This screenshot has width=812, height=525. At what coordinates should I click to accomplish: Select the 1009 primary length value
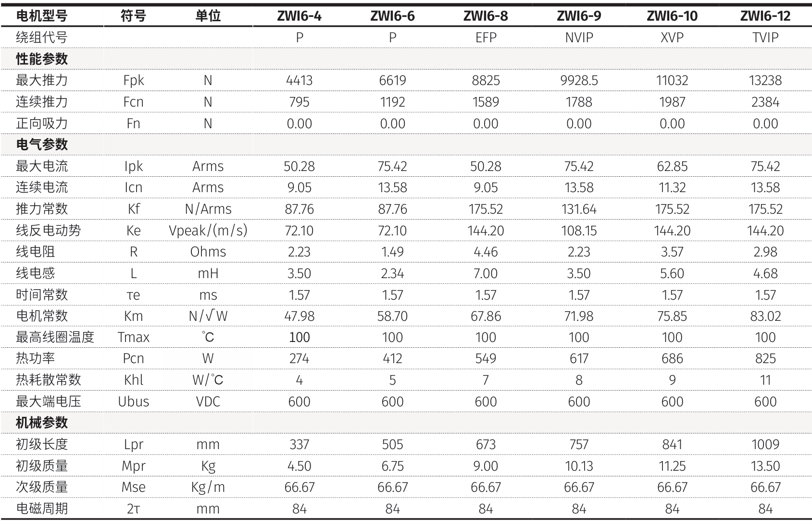coord(765,444)
